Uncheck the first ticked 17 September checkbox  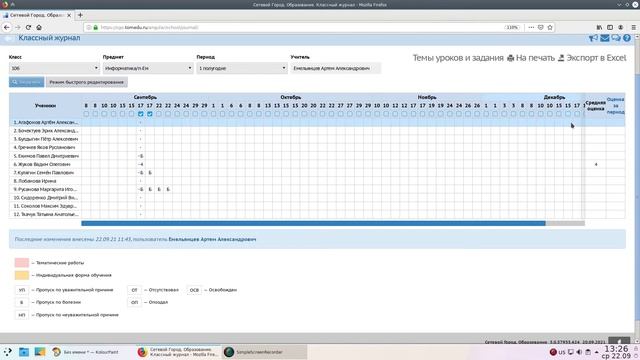click(x=141, y=114)
